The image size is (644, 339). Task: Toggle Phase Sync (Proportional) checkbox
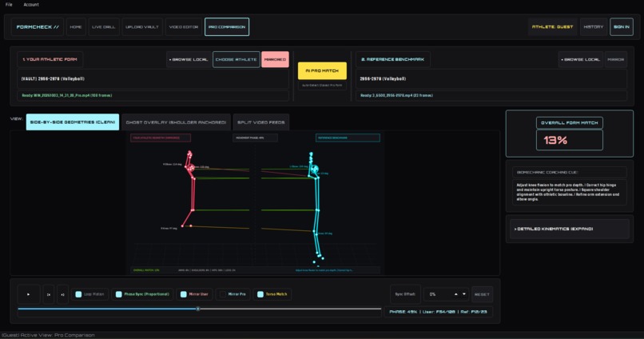[119, 294]
